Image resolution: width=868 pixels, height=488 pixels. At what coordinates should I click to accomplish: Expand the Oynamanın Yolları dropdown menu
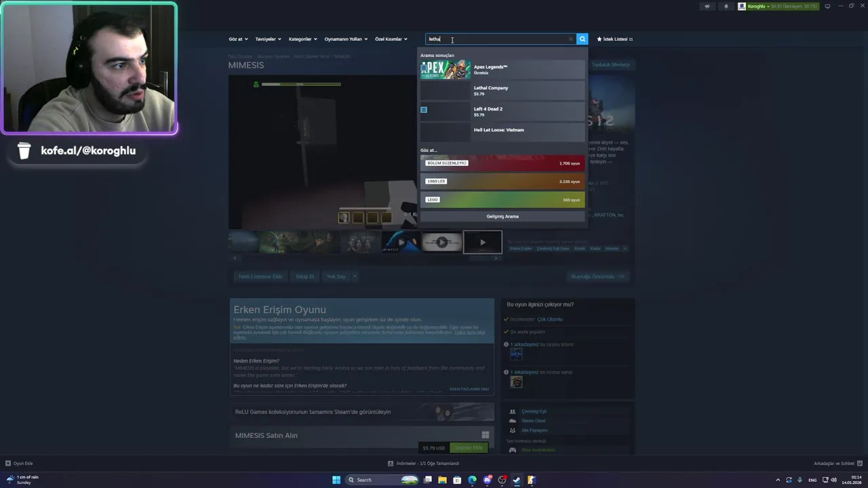point(346,39)
